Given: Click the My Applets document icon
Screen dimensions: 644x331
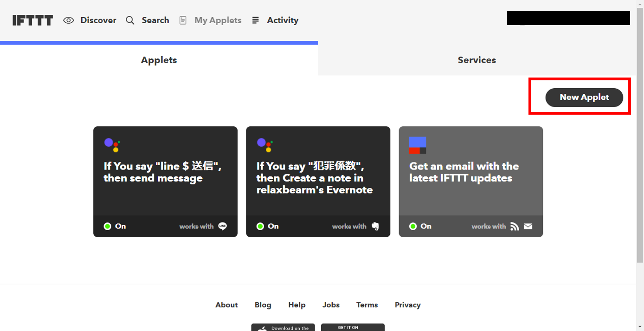Looking at the screenshot, I should point(183,20).
